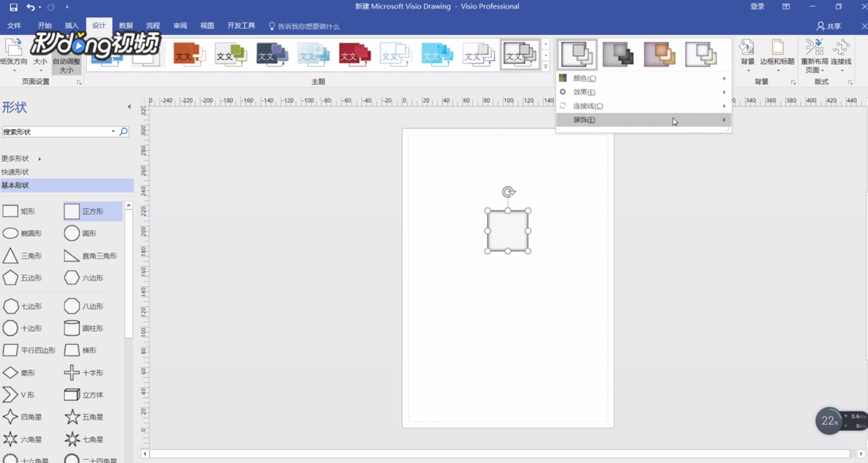Choose the pale blue-green variant swatch
The image size is (868, 463).
[x=701, y=54]
